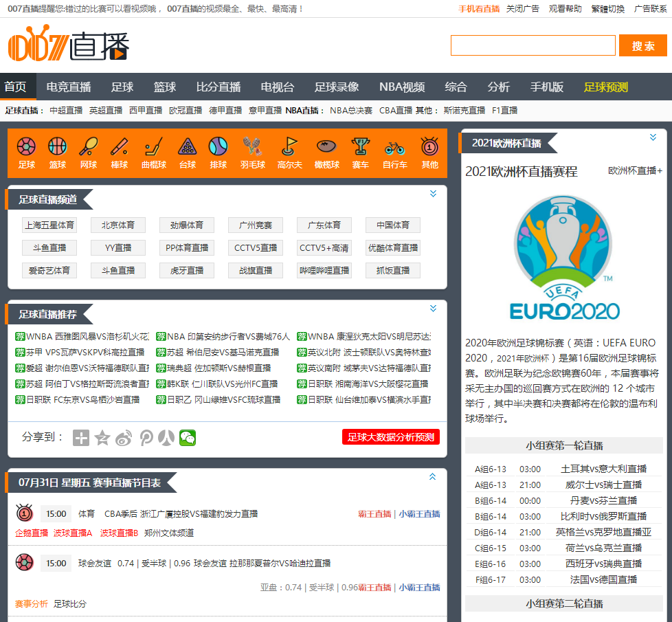The width and height of the screenshot is (672, 622).
Task: Choose the 篮球 basketball icon
Action: 58,146
